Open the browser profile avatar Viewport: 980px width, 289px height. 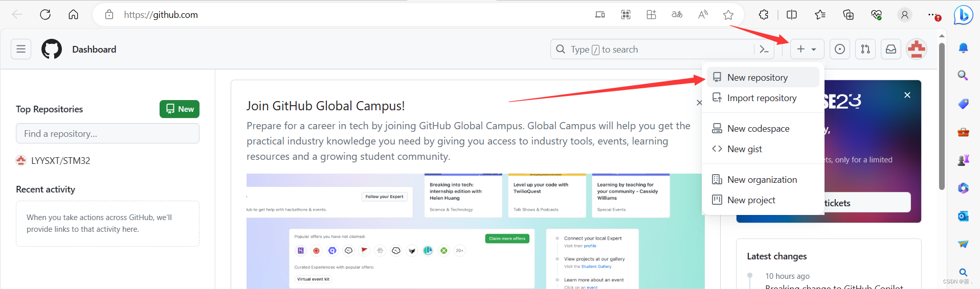(x=904, y=15)
